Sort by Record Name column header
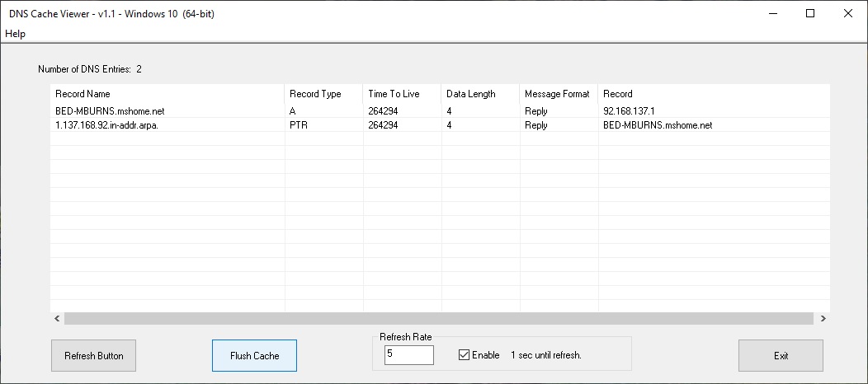Image resolution: width=868 pixels, height=384 pixels. (x=167, y=94)
